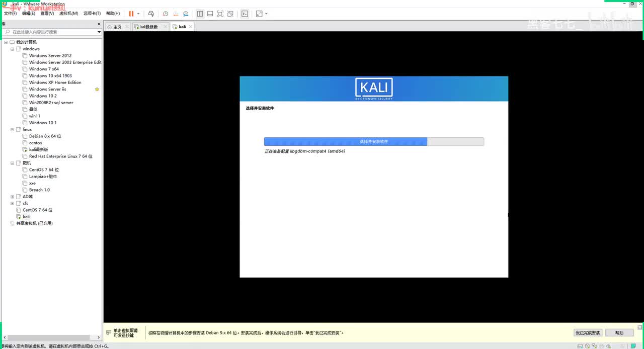Viewport: 644px width, 349px height.
Task: Enter Unity mode from the toolbar
Action: click(x=230, y=14)
